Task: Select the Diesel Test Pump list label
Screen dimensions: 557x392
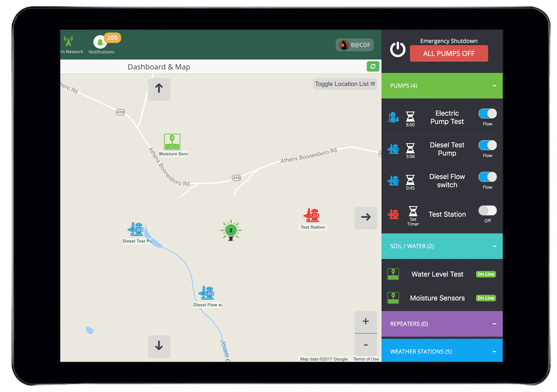Action: pyautogui.click(x=447, y=149)
